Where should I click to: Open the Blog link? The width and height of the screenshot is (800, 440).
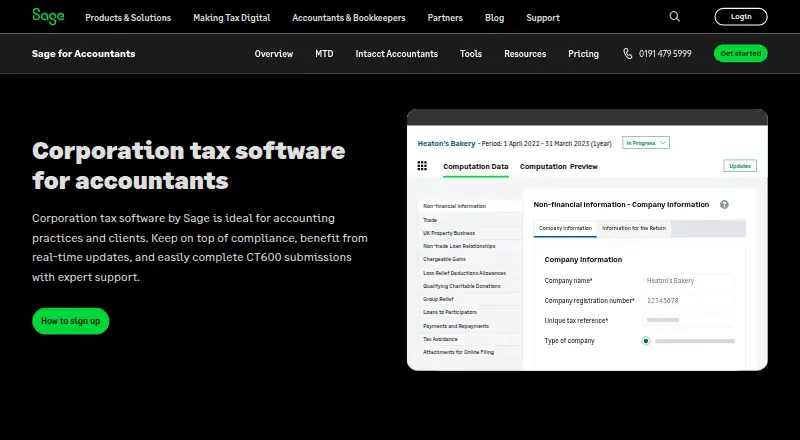494,18
